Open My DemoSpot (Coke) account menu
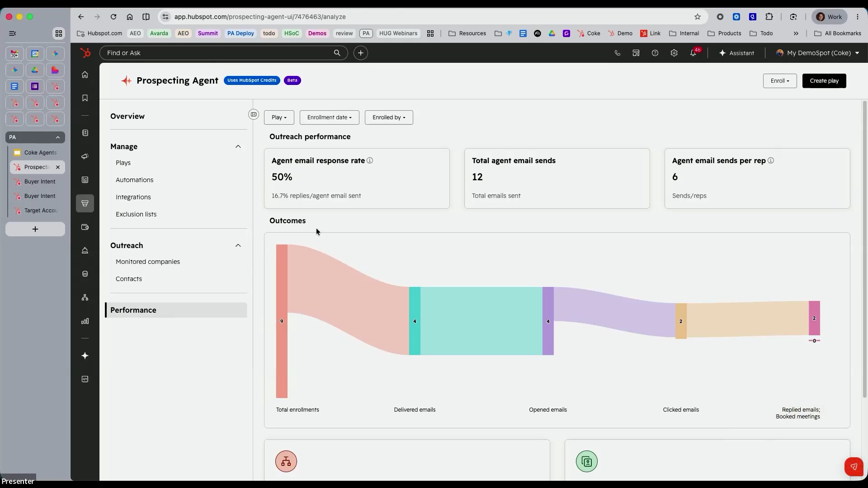The width and height of the screenshot is (868, 488). pyautogui.click(x=817, y=53)
